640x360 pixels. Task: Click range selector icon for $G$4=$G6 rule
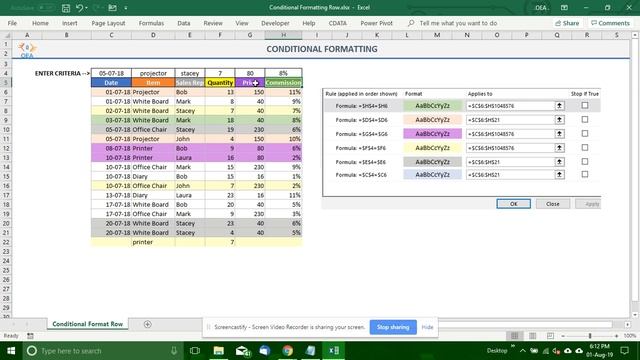(559, 133)
